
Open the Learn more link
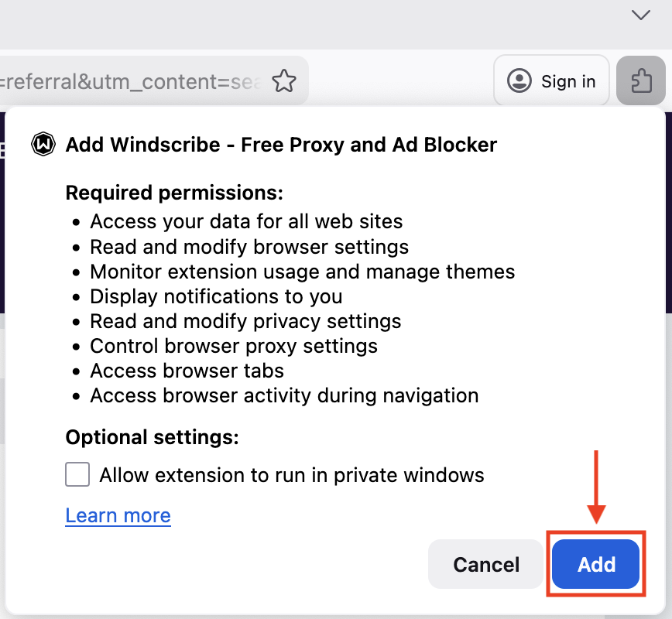click(118, 515)
